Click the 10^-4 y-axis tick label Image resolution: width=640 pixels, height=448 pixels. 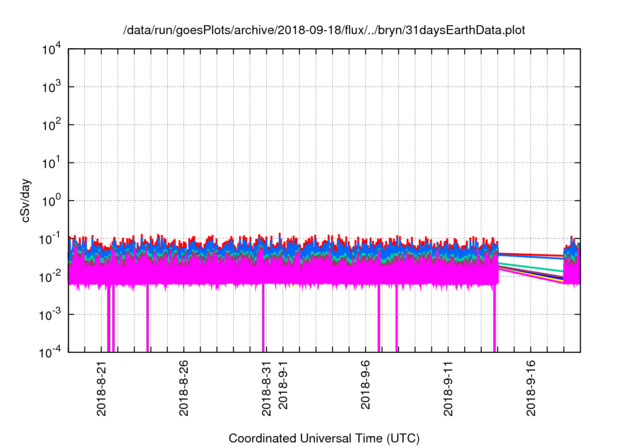pos(50,352)
